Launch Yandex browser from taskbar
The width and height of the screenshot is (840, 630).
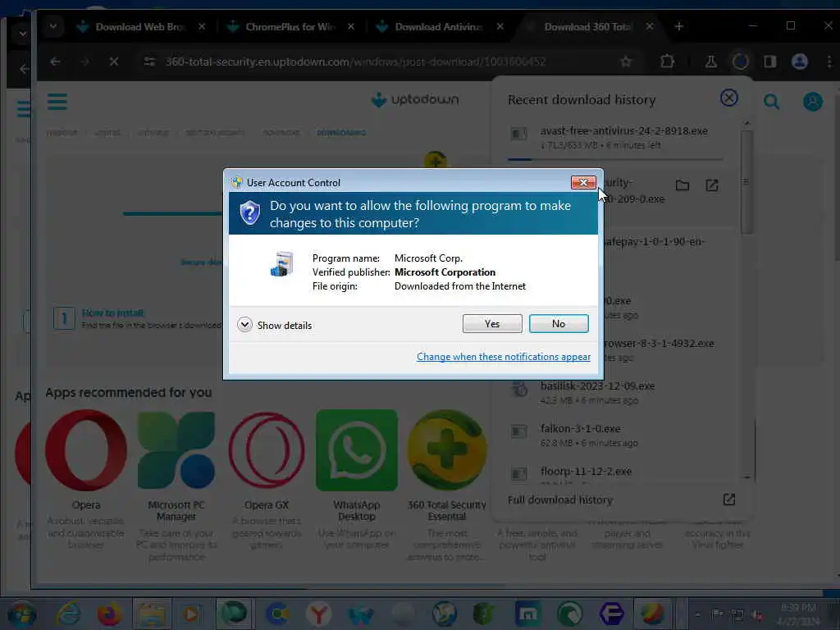coord(318,614)
